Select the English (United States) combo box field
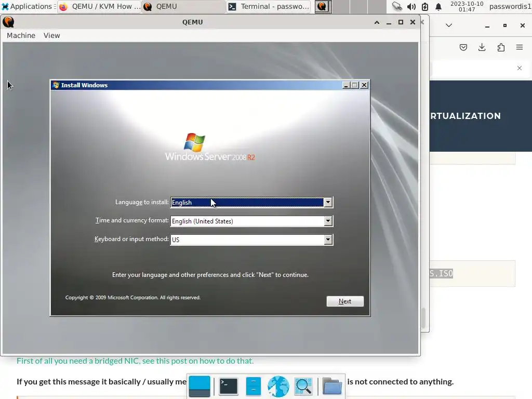Image resolution: width=532 pixels, height=399 pixels. [x=251, y=221]
